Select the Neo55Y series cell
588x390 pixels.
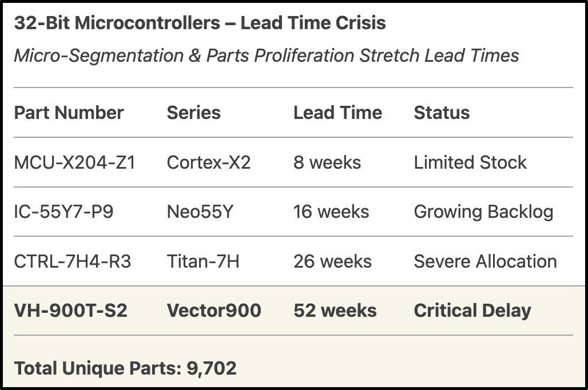click(200, 212)
